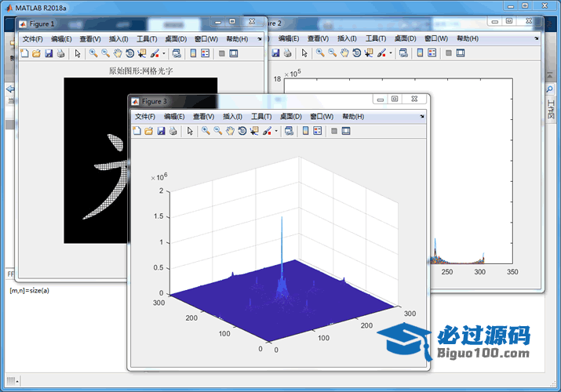Image resolution: width=561 pixels, height=392 pixels.
Task: Open Brush color dropdown arrow in Figure 1
Action: pyautogui.click(x=163, y=53)
